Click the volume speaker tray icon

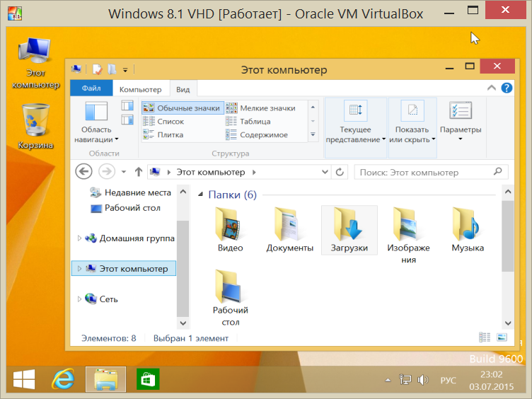tap(422, 380)
